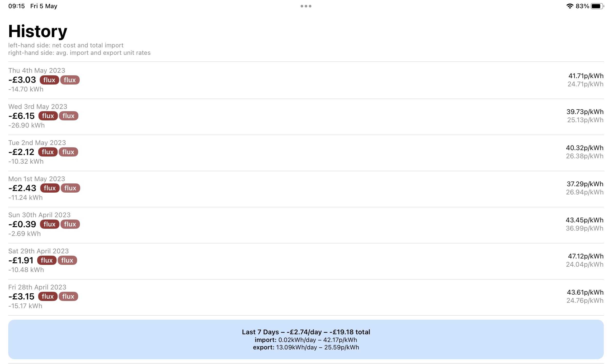Screen dimensions: 612x364
Task: Click the 26.38p/kWh export rate
Action: [x=585, y=156]
